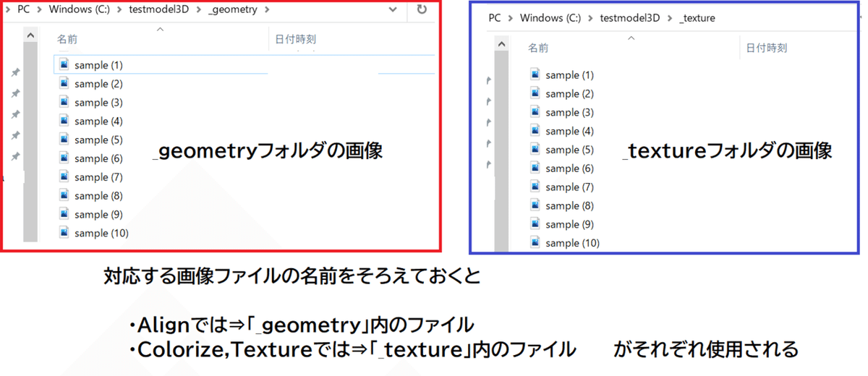Expand chevron after Windows (C:) in _texture window

pyautogui.click(x=591, y=18)
